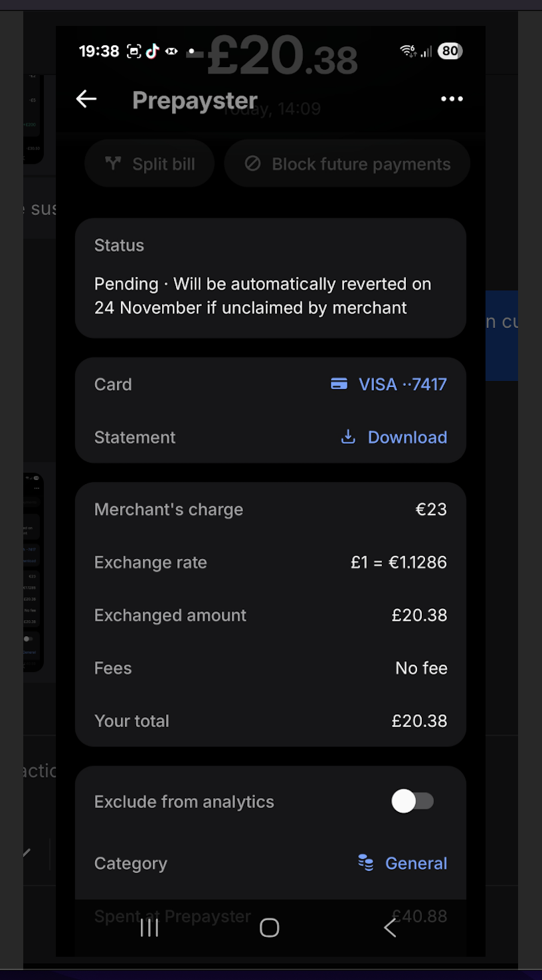This screenshot has width=542, height=980.
Task: Toggle Exclude from analytics switch
Action: click(412, 801)
